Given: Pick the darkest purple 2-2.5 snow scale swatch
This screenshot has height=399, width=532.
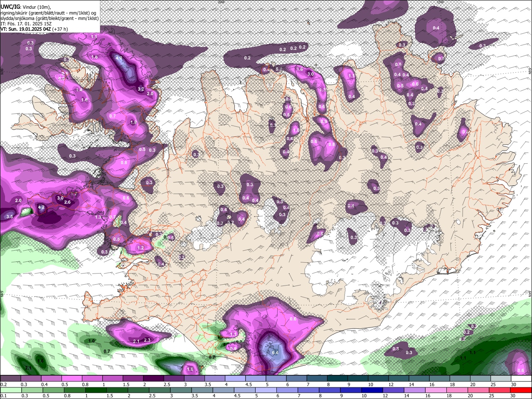Looking at the screenshot, I should click(153, 379).
